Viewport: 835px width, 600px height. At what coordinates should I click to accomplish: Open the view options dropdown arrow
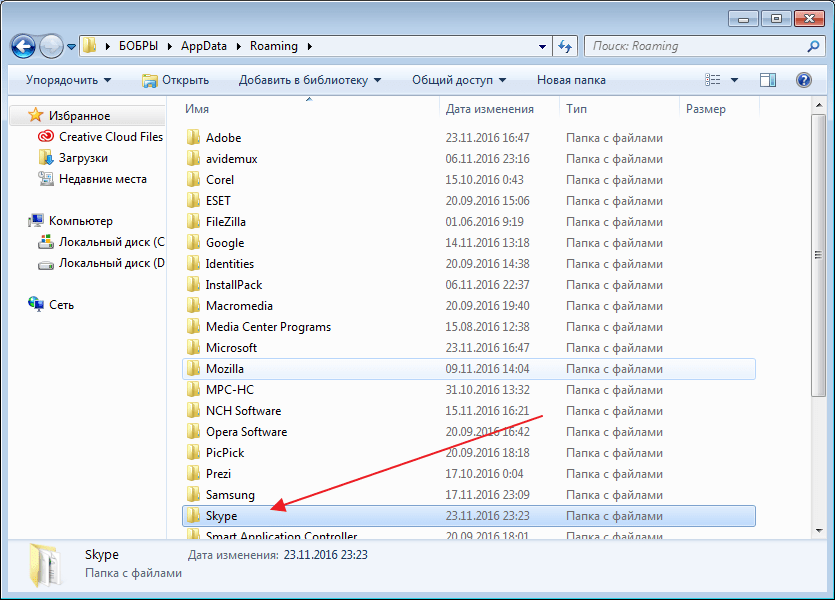coord(734,80)
